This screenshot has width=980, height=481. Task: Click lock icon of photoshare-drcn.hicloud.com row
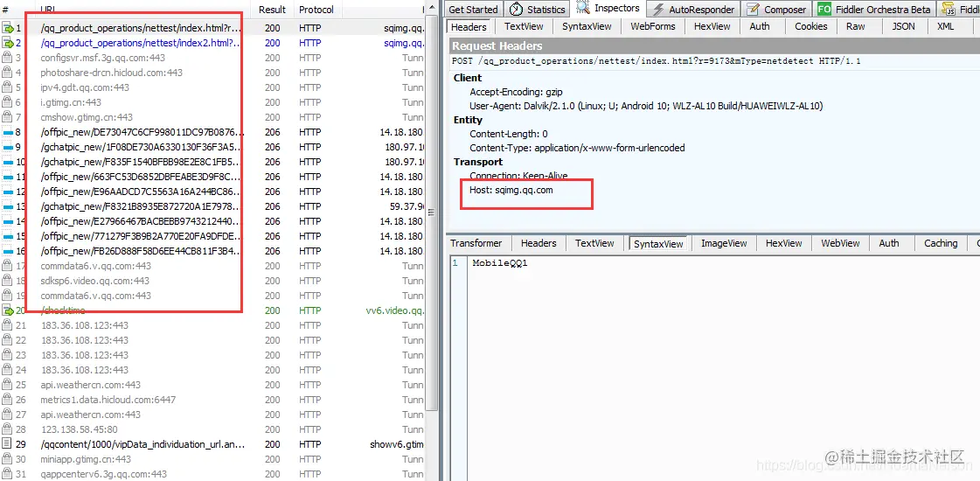[7, 73]
